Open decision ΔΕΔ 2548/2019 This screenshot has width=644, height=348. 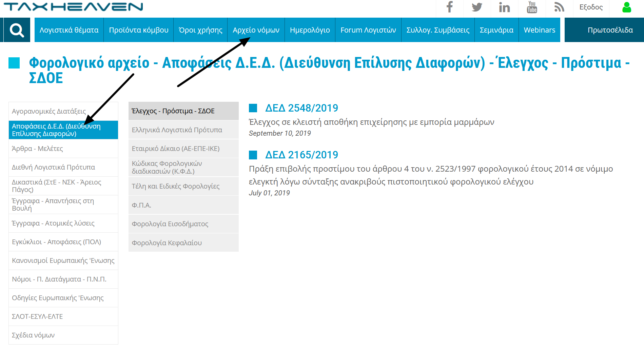[x=301, y=108]
